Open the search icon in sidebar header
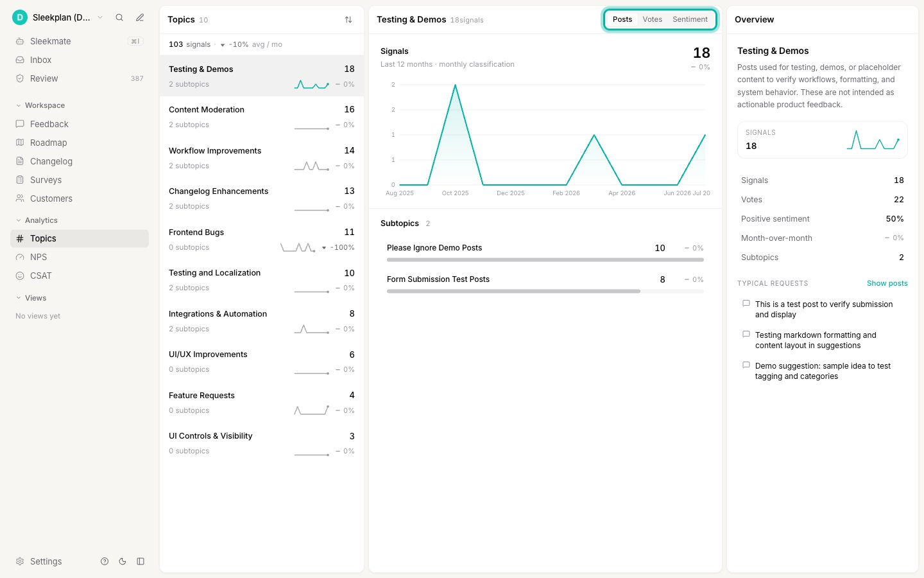924x578 pixels. click(119, 17)
